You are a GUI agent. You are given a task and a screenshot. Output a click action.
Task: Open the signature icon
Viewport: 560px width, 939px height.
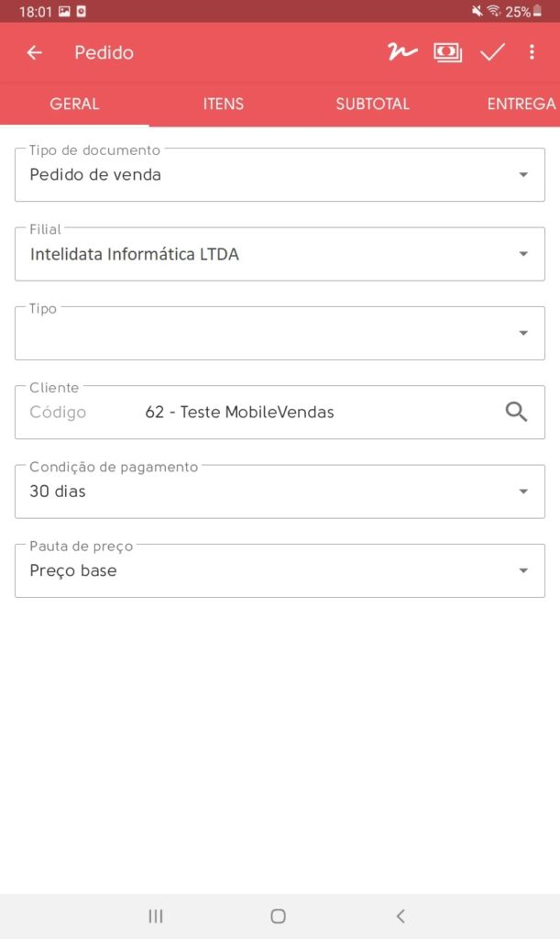(x=401, y=52)
